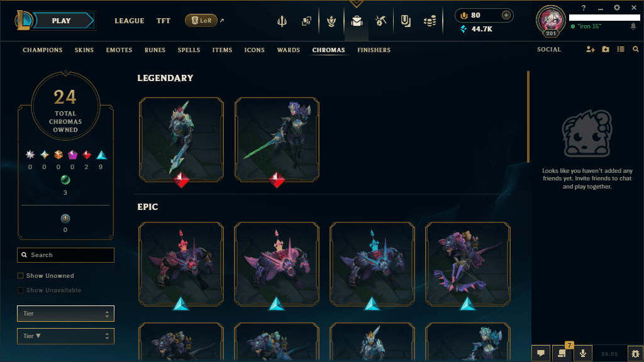Expand the top center navigation chevron
644x362 pixels.
pyautogui.click(x=356, y=4)
